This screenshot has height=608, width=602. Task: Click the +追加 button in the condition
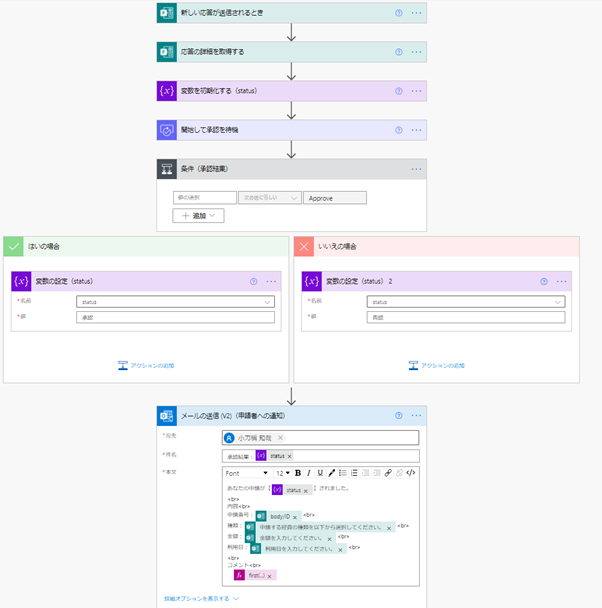[198, 216]
